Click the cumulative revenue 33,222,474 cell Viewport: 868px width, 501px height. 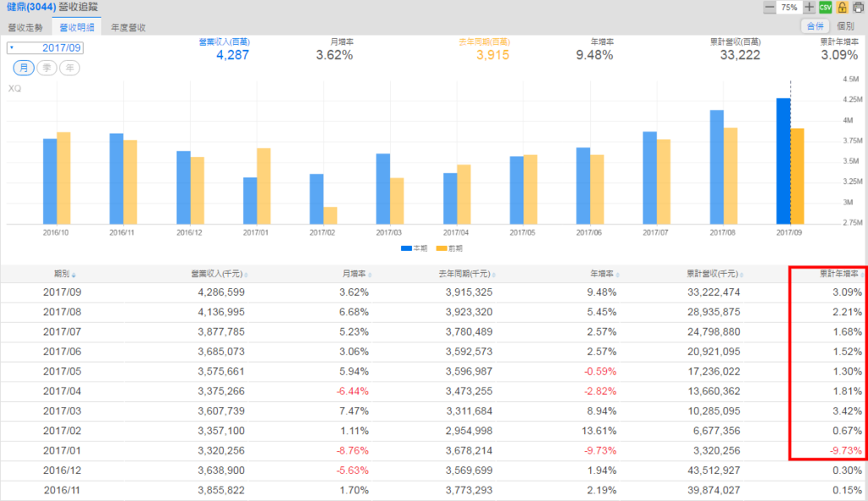714,292
